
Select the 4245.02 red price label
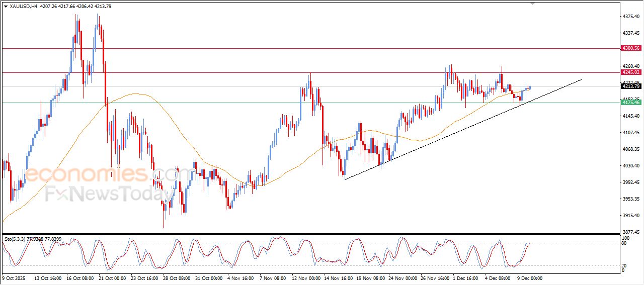click(x=631, y=72)
